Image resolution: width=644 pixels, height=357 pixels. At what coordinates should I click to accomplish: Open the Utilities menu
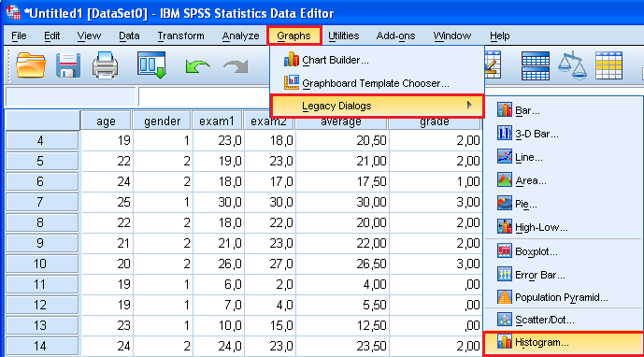point(343,36)
